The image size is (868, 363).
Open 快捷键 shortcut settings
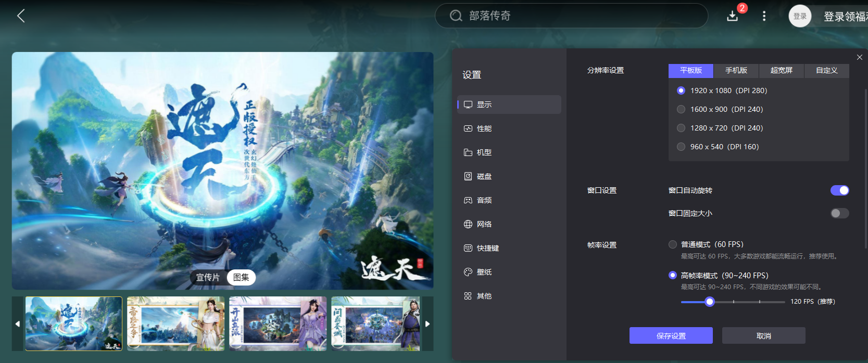coord(509,248)
